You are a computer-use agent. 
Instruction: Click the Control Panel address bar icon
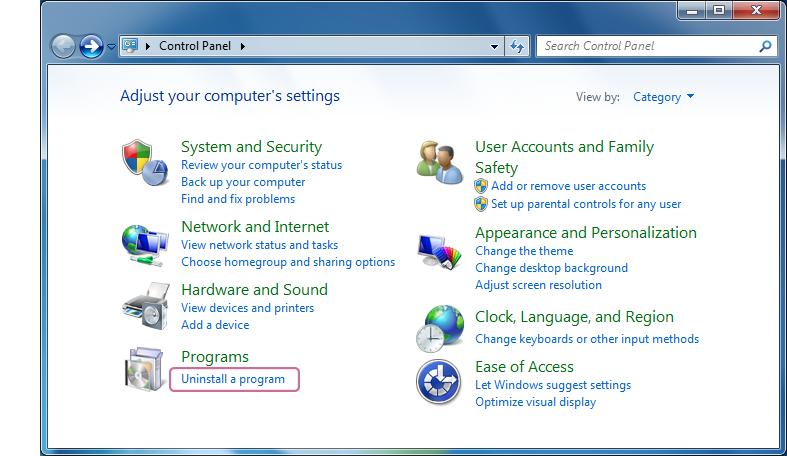tap(130, 46)
